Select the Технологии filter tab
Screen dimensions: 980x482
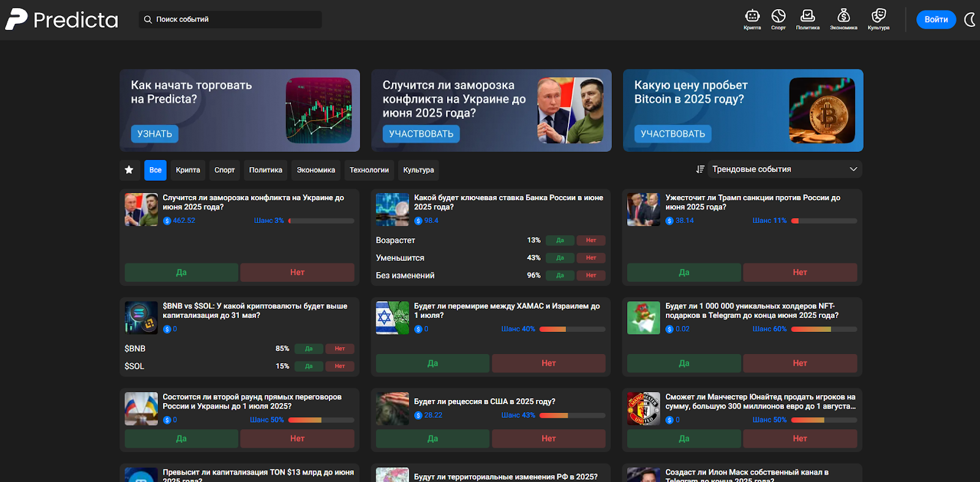(369, 170)
